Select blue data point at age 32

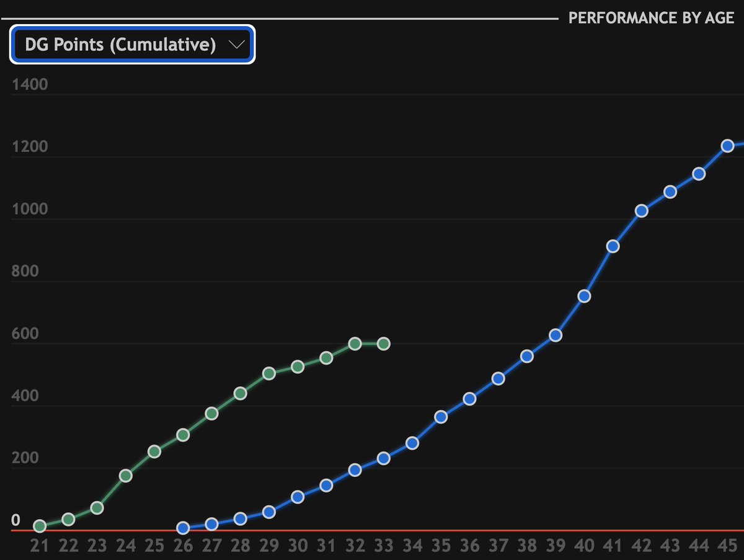tap(355, 470)
